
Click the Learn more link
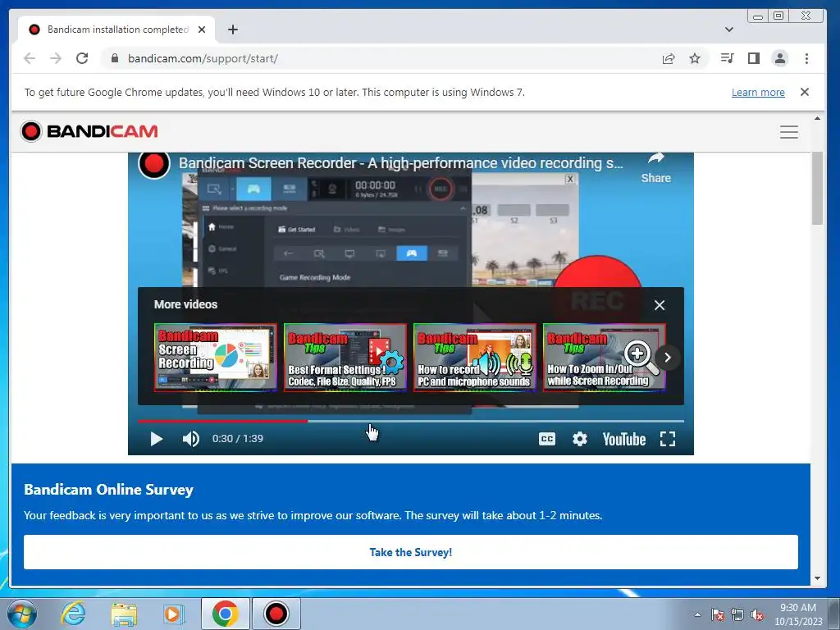[x=758, y=92]
